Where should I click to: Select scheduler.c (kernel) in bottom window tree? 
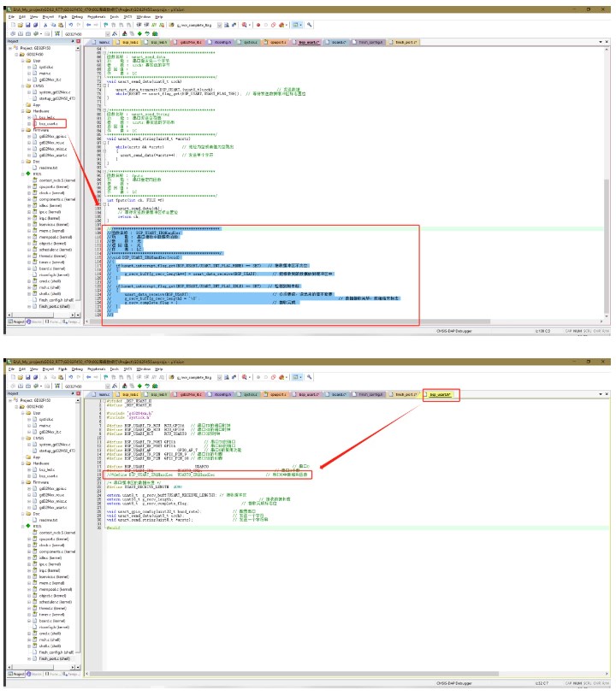tap(56, 602)
